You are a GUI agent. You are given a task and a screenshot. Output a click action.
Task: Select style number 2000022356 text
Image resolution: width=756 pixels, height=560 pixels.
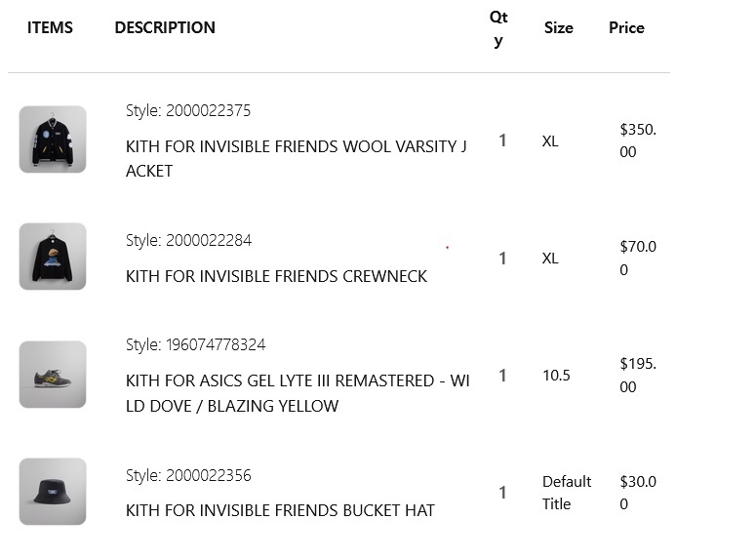209,475
